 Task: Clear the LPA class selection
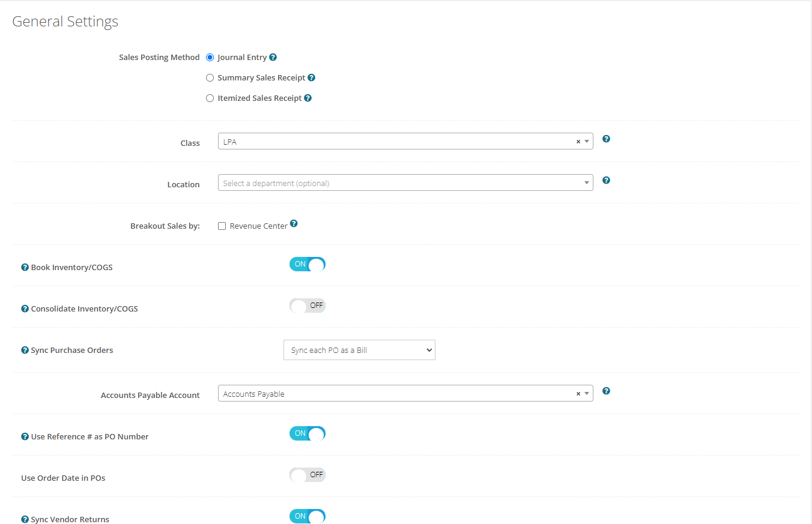pyautogui.click(x=578, y=142)
